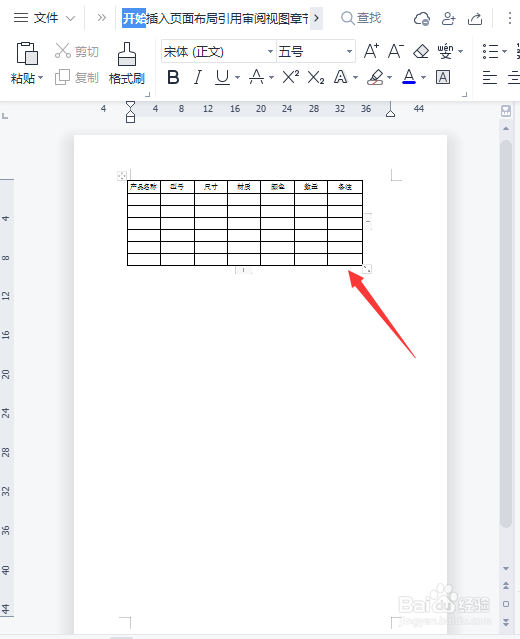Expand the 粘贴 dropdown arrow
Viewport: 520px width, 639px height.
[40, 77]
